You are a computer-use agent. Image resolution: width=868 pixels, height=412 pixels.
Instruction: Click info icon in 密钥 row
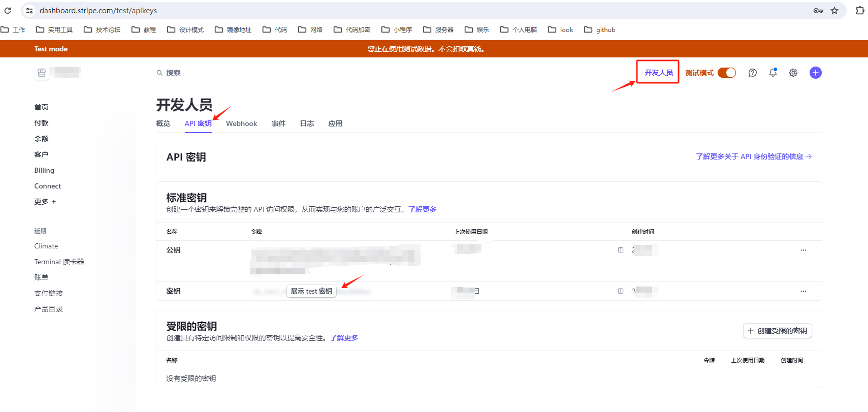(621, 291)
